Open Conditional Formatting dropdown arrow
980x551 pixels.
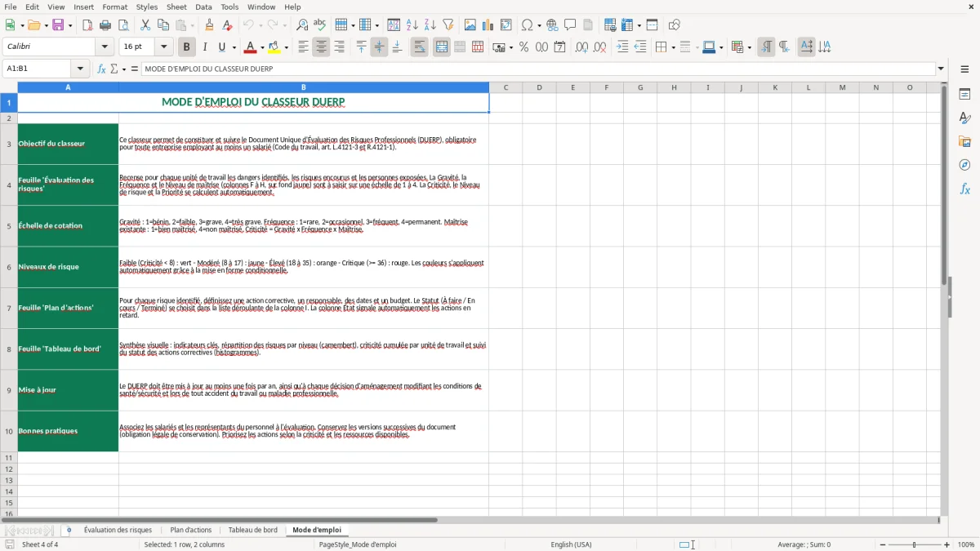coord(749,47)
